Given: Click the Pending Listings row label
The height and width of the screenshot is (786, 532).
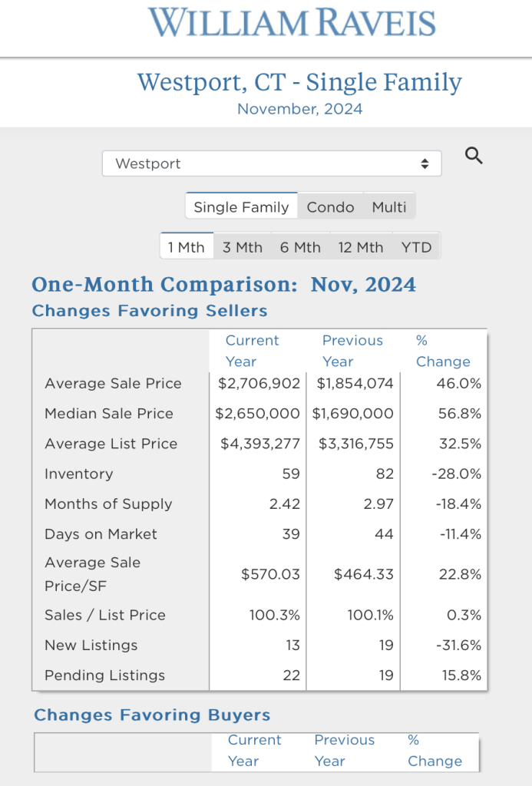Looking at the screenshot, I should 104,675.
